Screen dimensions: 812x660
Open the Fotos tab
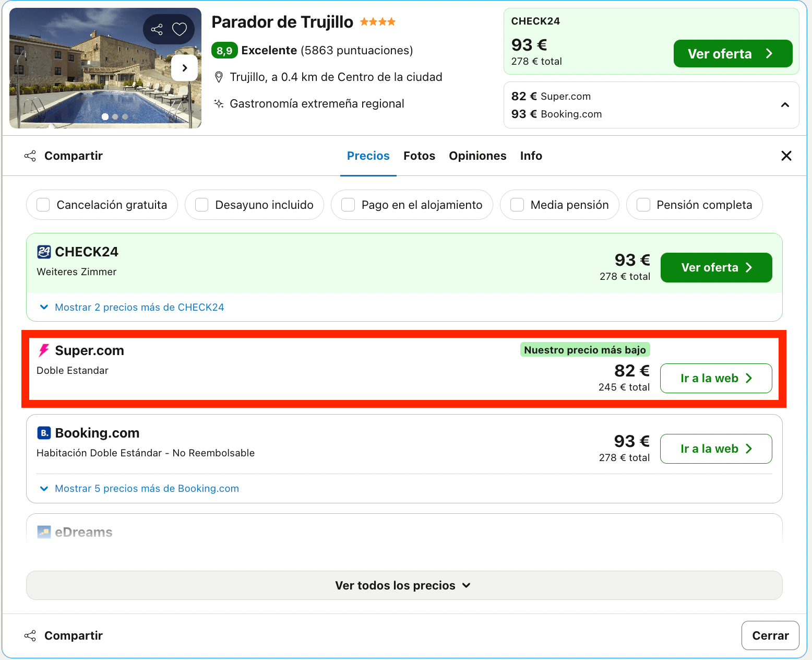point(419,156)
